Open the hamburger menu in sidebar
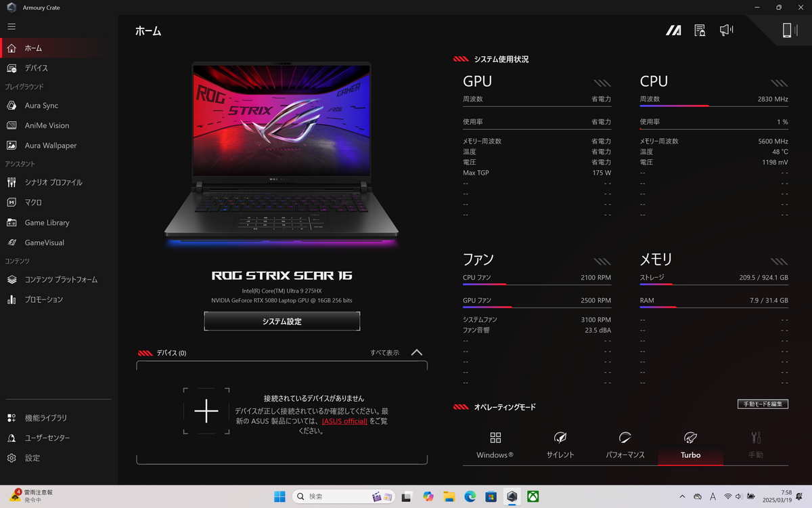Image resolution: width=812 pixels, height=508 pixels. (x=12, y=26)
